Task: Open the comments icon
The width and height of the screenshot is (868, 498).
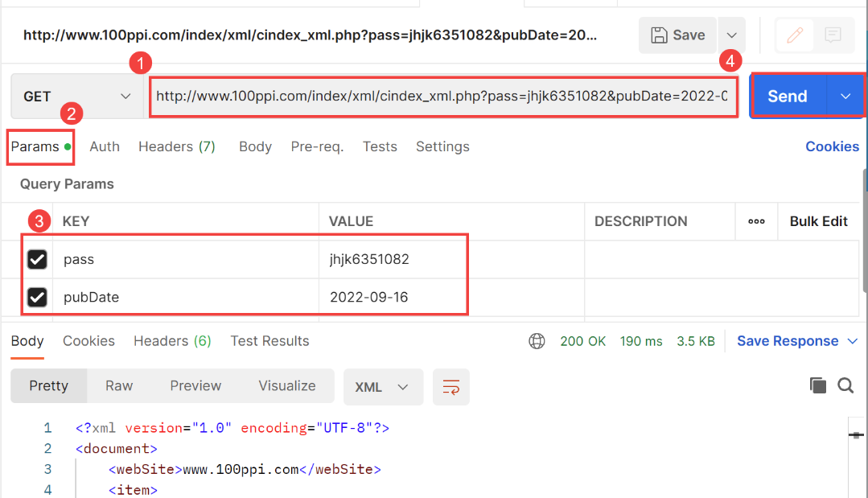Action: [833, 35]
